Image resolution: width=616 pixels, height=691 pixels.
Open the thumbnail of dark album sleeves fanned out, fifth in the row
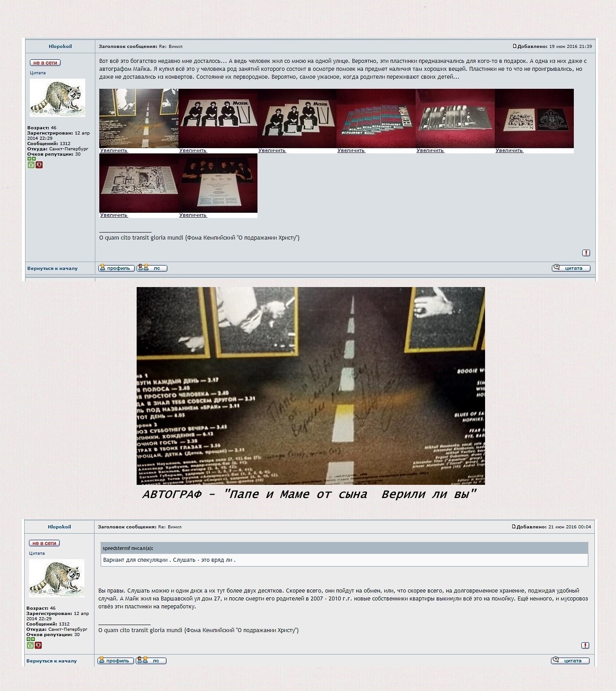point(455,118)
